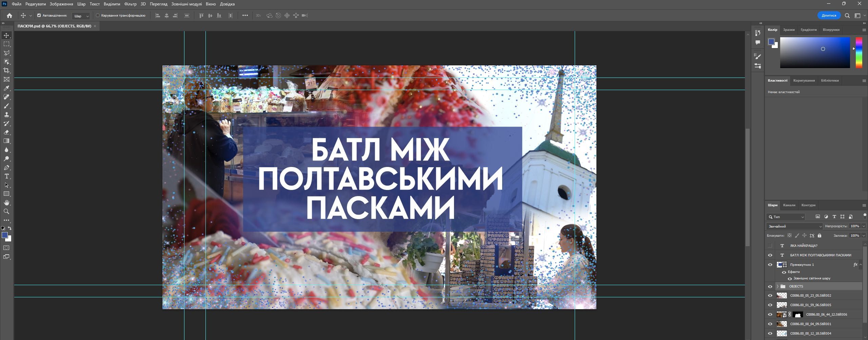The height and width of the screenshot is (340, 868).
Task: Switch to the Коригування tab
Action: [x=804, y=81]
